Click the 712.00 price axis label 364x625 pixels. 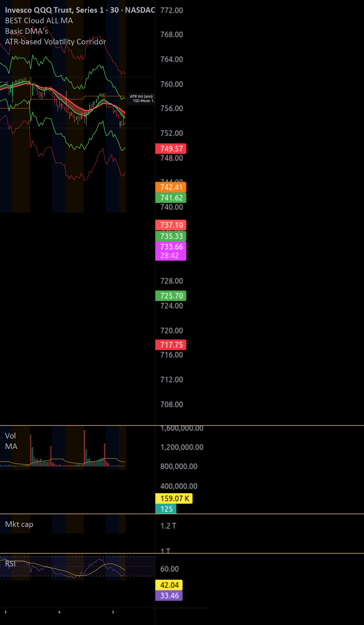pos(171,380)
